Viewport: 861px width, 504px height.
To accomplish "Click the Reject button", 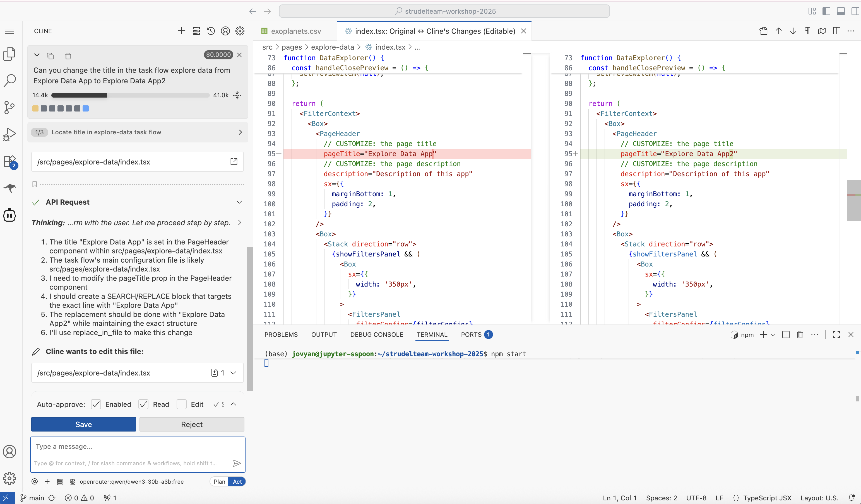I will [x=192, y=425].
